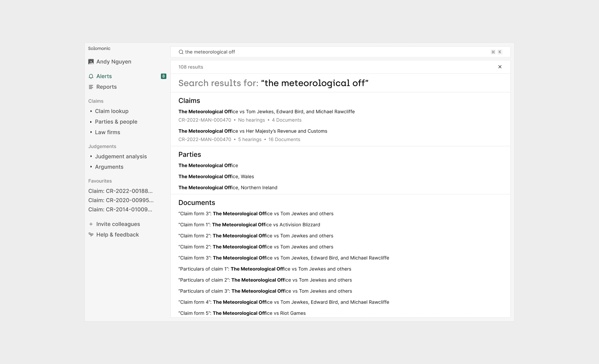Click the alerts count badge showing 8
599x364 pixels.
(x=163, y=76)
